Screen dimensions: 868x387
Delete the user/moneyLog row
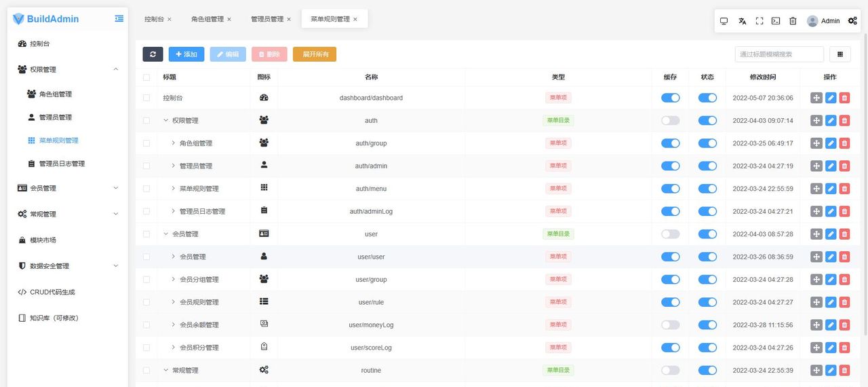pyautogui.click(x=844, y=325)
